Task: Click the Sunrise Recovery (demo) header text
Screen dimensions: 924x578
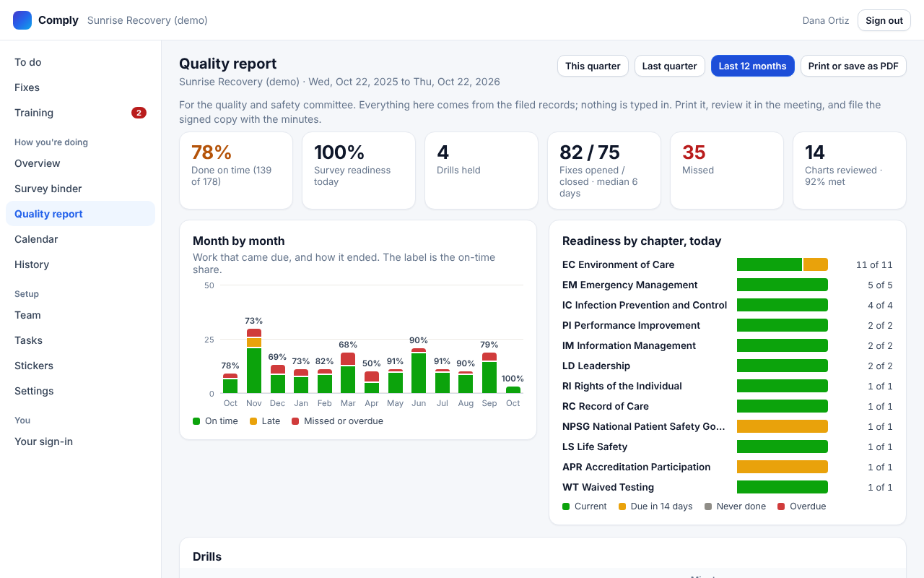Action: coord(147,20)
